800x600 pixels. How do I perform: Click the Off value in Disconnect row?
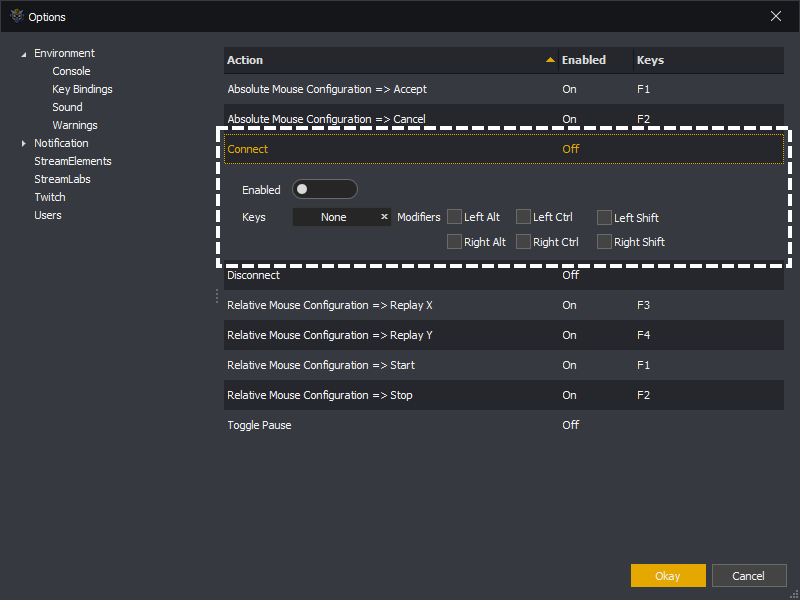[570, 275]
